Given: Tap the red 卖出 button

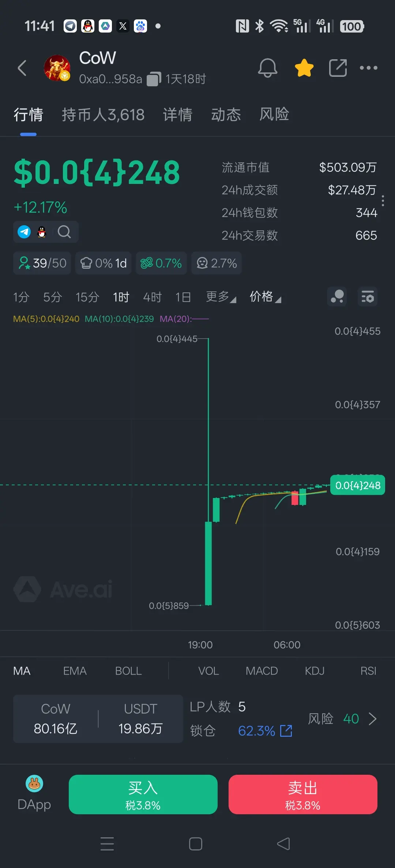Looking at the screenshot, I should tap(303, 795).
